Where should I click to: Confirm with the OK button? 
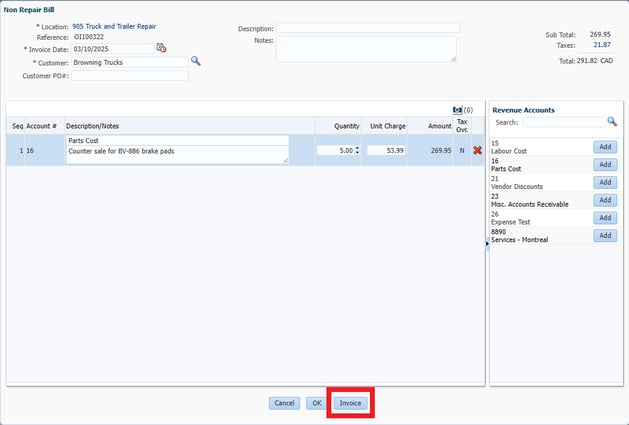316,403
